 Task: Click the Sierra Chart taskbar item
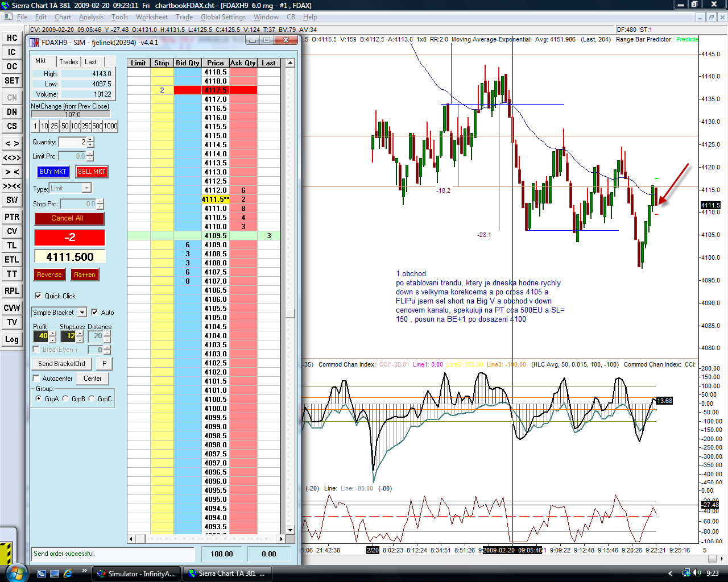[227, 573]
